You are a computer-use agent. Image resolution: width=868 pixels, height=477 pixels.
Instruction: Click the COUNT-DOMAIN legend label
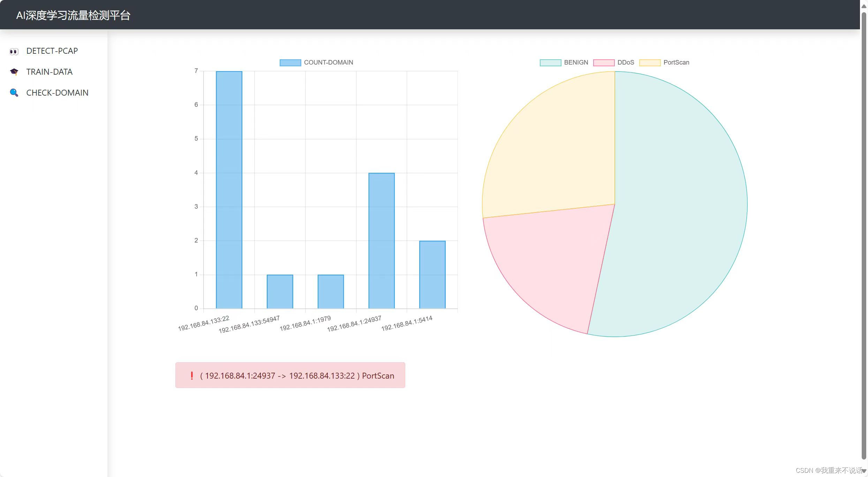pos(329,62)
